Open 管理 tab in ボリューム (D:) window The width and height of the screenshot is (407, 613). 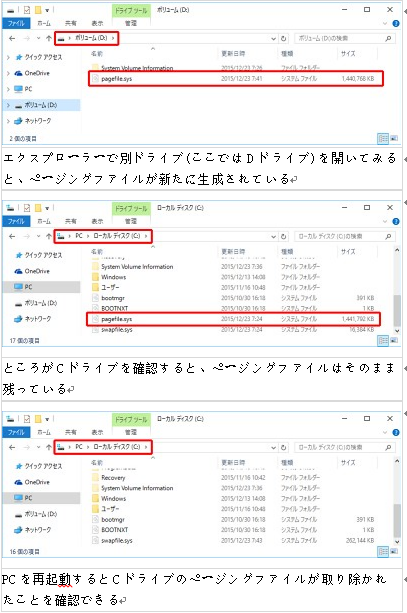[x=131, y=23]
